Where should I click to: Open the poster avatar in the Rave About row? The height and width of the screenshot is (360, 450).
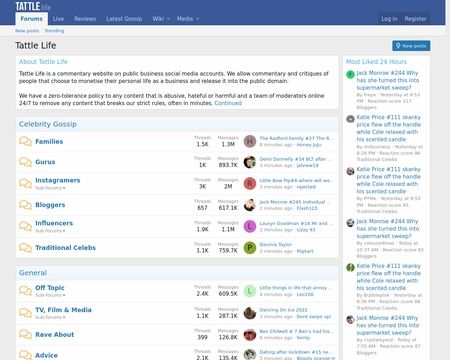click(250, 334)
